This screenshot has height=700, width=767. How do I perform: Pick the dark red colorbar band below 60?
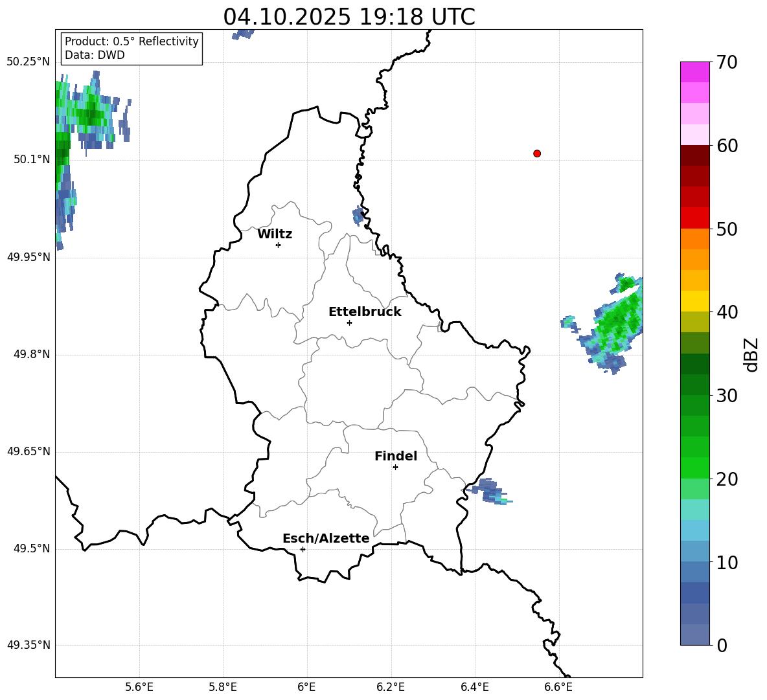pyautogui.click(x=695, y=155)
